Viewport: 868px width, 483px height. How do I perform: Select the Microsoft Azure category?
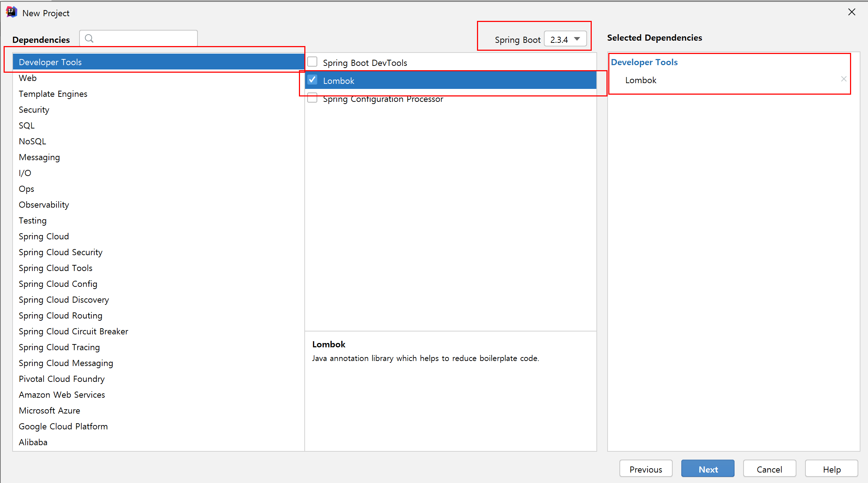(159, 410)
